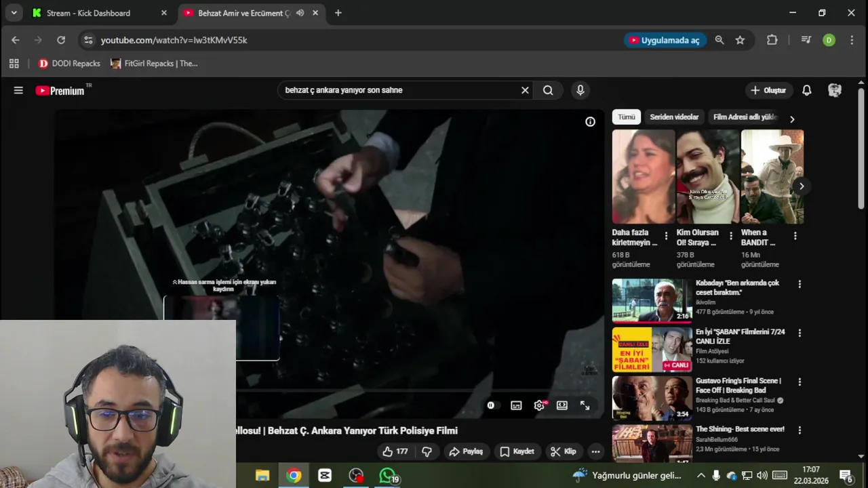Open more actions ellipsis below video
This screenshot has width=868, height=488.
(595, 451)
